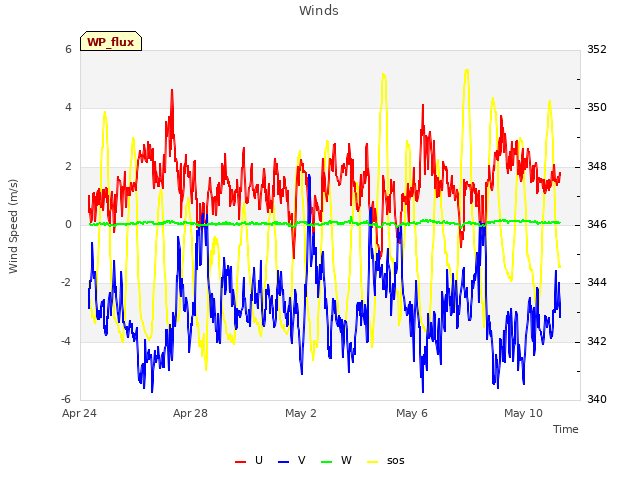Click the left axis value 4
Screen dimensions: 640x480
68,108
